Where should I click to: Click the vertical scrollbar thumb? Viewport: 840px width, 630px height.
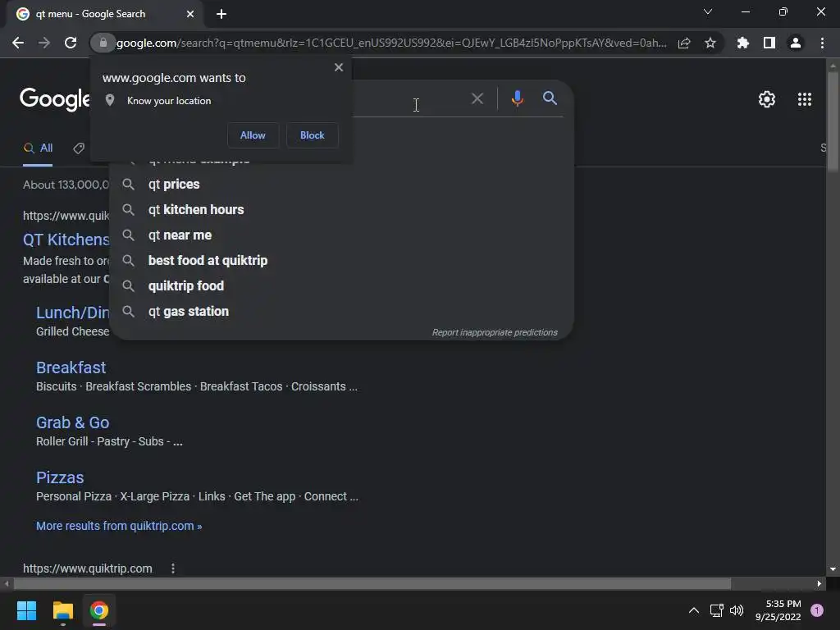pyautogui.click(x=833, y=121)
